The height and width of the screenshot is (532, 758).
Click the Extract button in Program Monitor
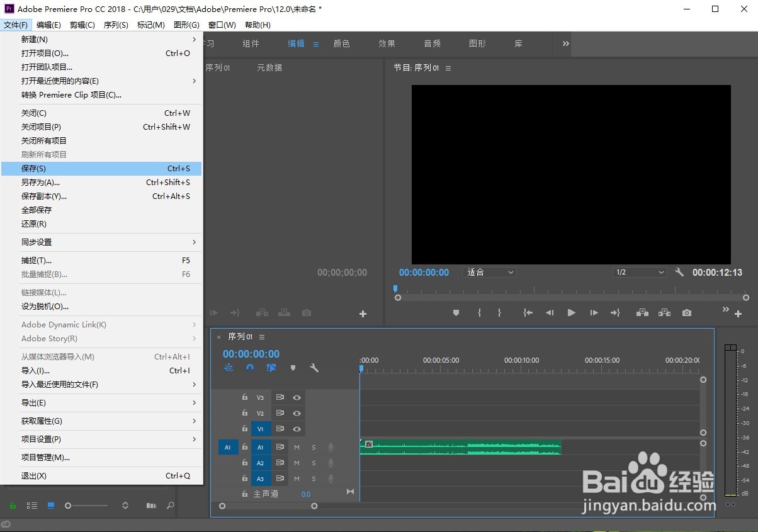click(x=664, y=313)
